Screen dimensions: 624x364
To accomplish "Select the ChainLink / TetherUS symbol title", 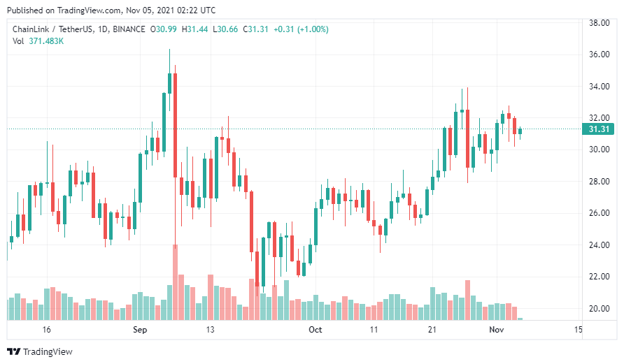I will point(57,29).
